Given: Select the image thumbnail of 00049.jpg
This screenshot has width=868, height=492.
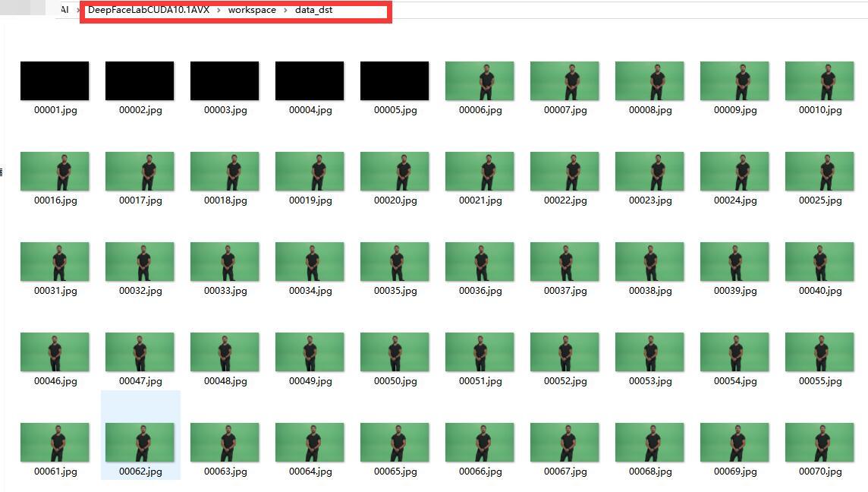Looking at the screenshot, I should [310, 352].
